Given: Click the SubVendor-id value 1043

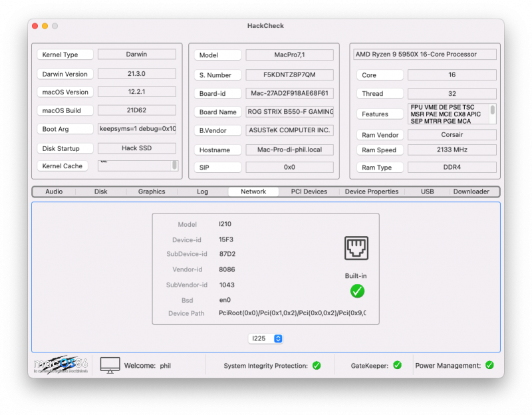Looking at the screenshot, I should click(x=227, y=285).
